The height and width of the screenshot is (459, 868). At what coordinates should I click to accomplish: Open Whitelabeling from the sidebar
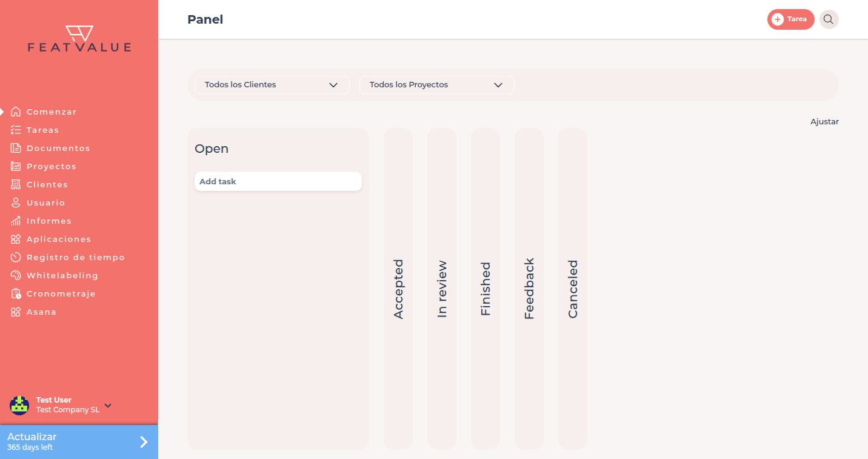pos(62,275)
